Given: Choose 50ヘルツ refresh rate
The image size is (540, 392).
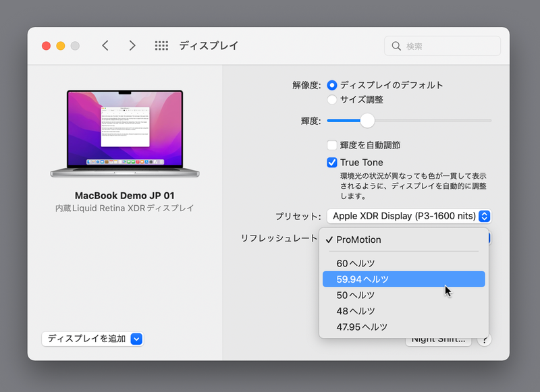Looking at the screenshot, I should click(404, 295).
